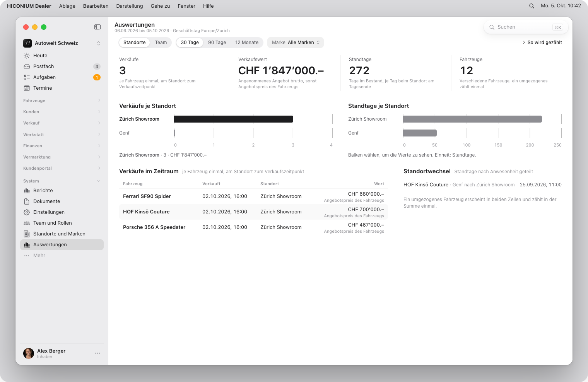
Task: Click the search magnifier icon in Suchen
Action: (x=492, y=27)
